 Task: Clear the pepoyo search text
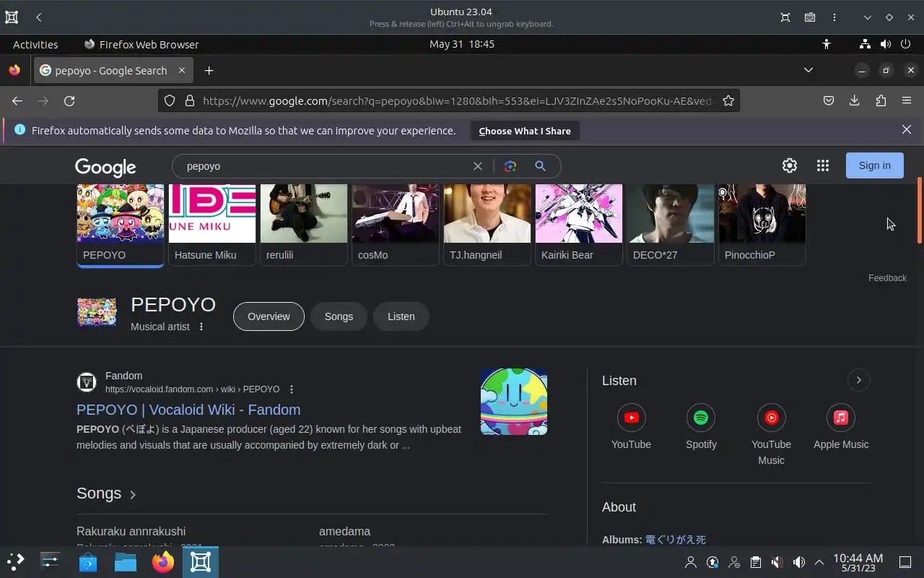(x=477, y=166)
